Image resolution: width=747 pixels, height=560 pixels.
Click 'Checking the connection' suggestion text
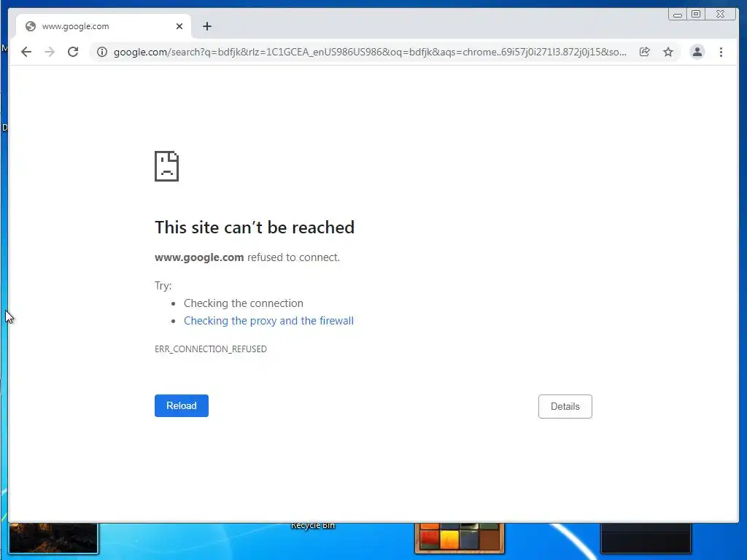point(244,303)
